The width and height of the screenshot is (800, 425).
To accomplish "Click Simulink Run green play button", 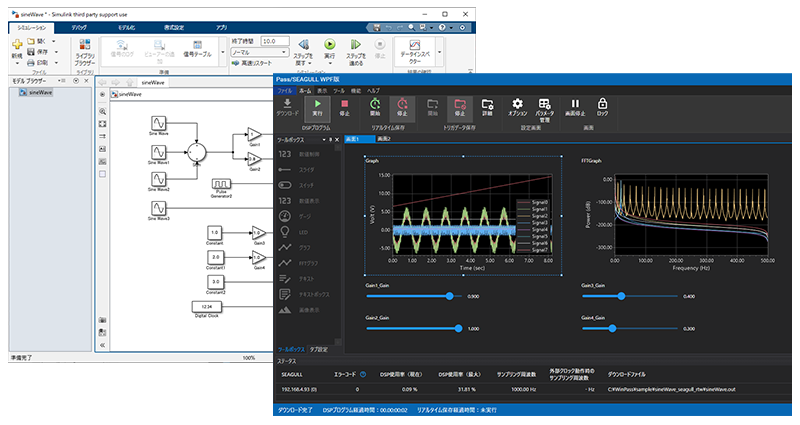I will point(330,44).
